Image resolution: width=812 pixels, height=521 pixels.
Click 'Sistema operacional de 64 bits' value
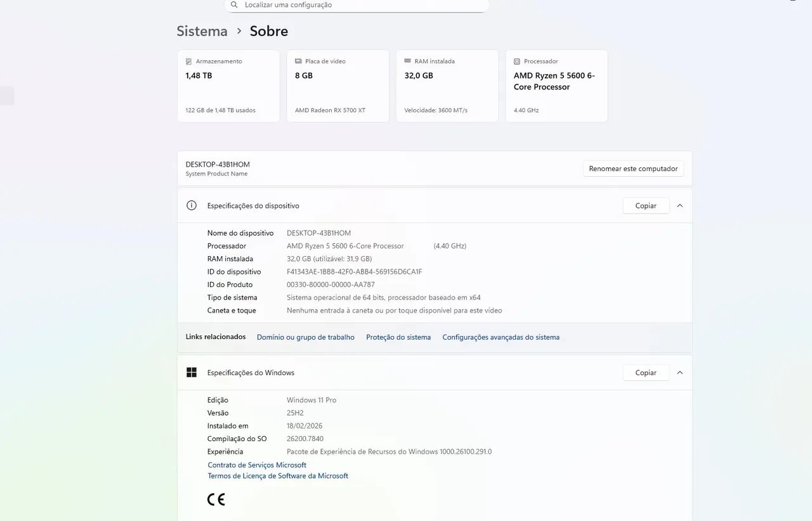[384, 298]
